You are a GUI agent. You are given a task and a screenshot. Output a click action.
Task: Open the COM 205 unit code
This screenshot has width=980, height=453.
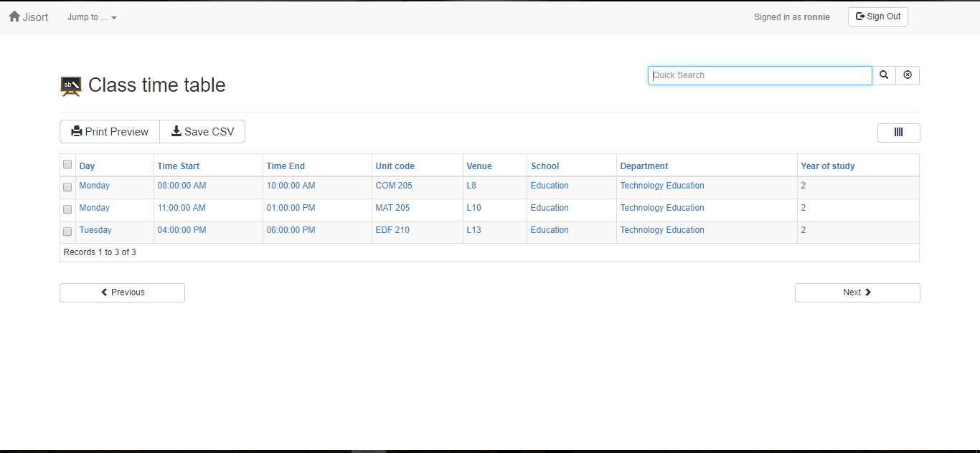click(x=394, y=186)
